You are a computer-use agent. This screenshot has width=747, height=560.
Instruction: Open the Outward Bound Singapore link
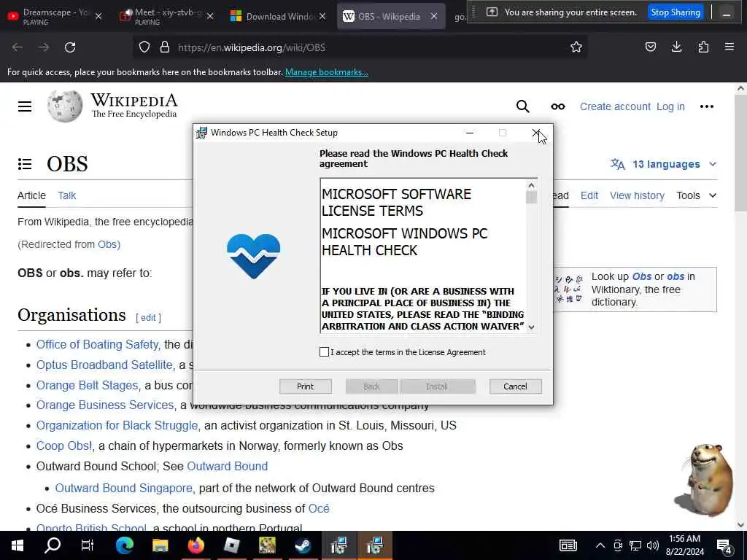124,488
